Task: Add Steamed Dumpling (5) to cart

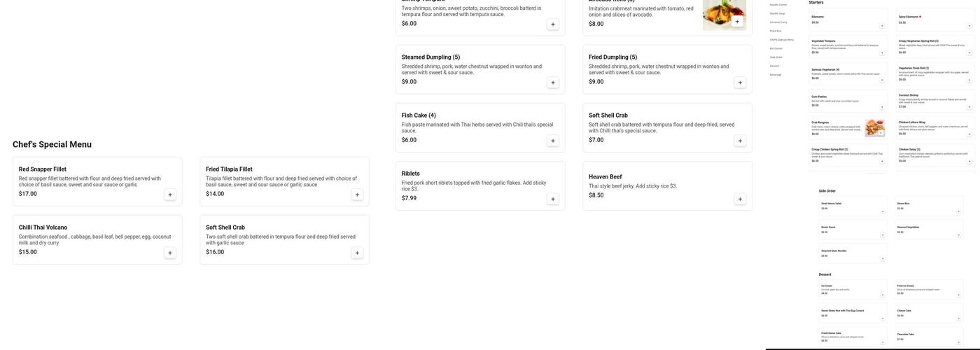Action: (x=553, y=83)
